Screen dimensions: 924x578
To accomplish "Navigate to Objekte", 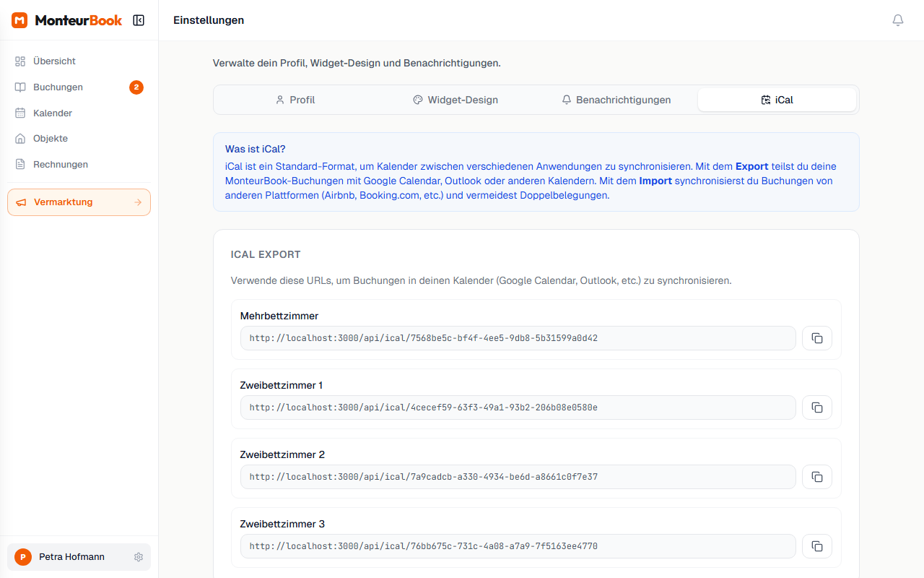I will (x=51, y=139).
